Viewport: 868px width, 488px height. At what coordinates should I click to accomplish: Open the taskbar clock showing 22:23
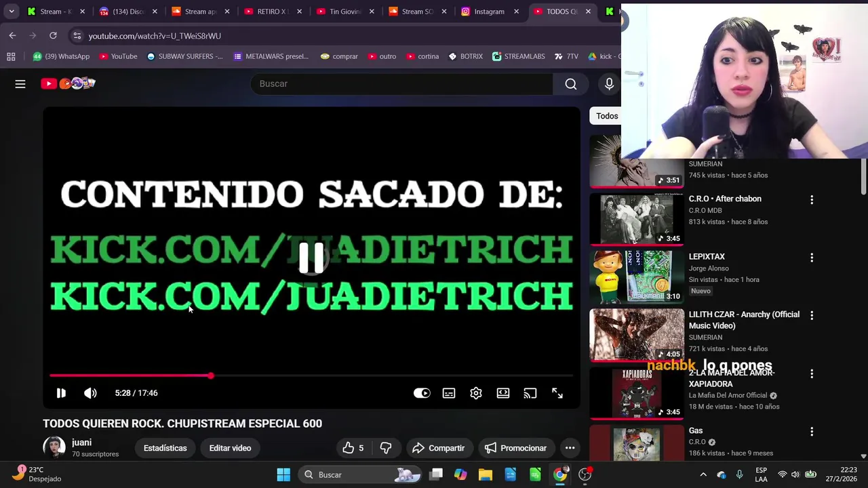(x=841, y=474)
